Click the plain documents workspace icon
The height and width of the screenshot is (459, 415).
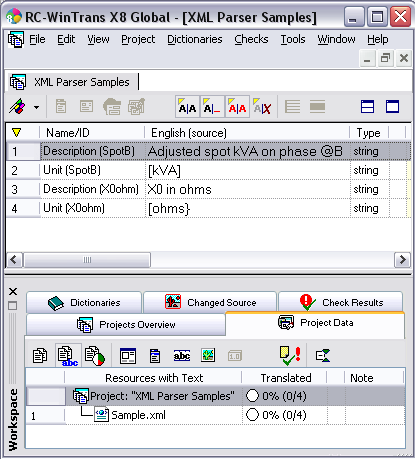(x=40, y=355)
